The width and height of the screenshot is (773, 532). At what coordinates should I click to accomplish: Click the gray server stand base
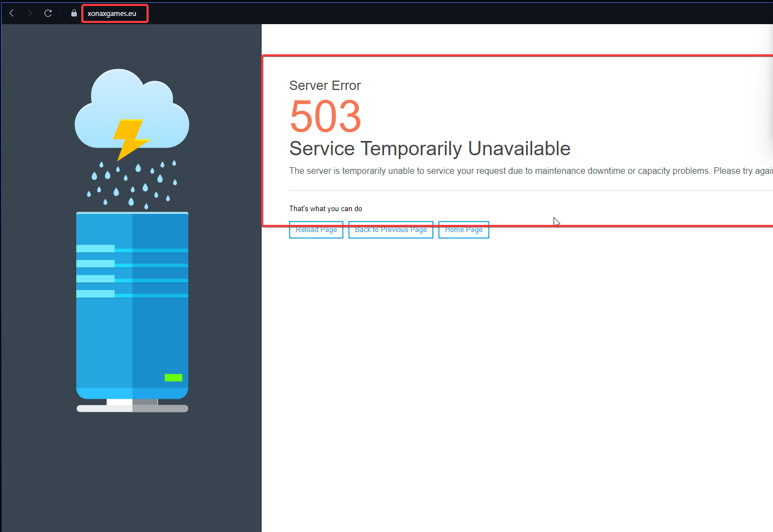click(132, 409)
